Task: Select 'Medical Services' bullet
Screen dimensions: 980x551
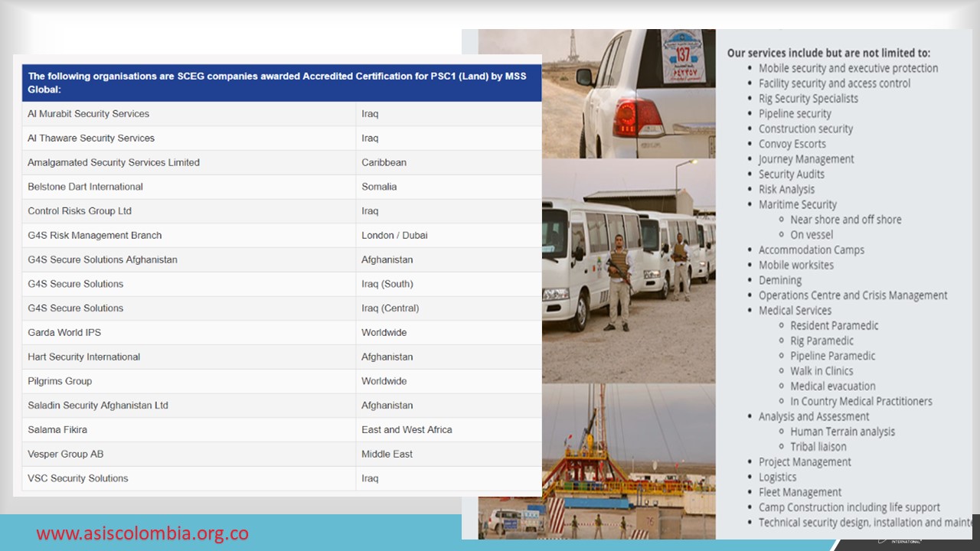Action: [795, 311]
